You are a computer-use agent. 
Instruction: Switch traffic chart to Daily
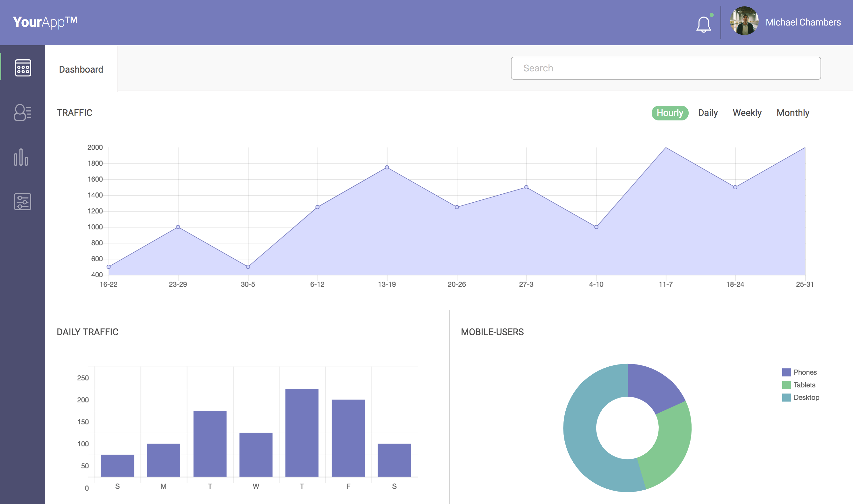(x=708, y=113)
